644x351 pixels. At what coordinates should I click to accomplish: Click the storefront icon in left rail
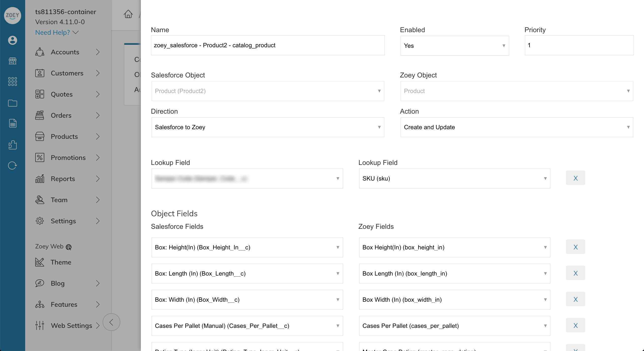(12, 61)
